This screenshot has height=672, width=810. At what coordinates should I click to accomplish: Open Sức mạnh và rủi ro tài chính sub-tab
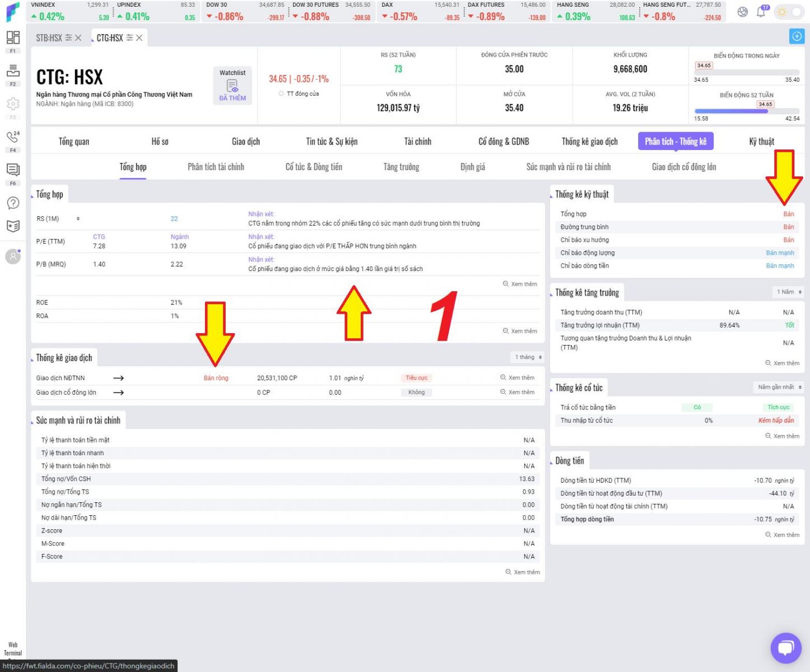(x=569, y=167)
